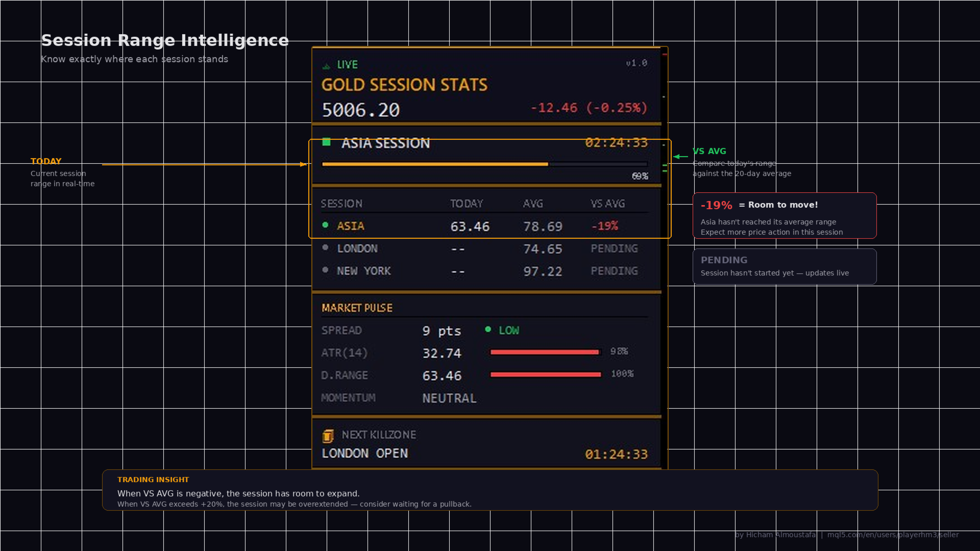Click the red D.RANGE percentage bar
This screenshot has height=551, width=980.
tap(545, 374)
